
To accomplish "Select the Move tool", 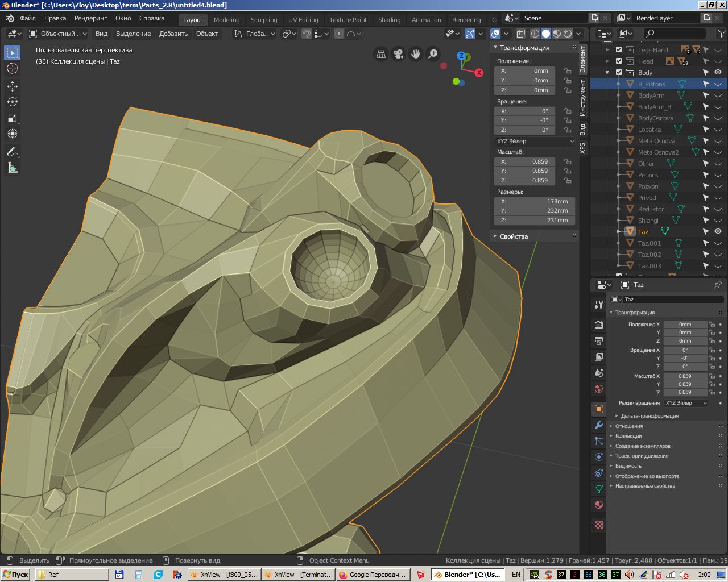I will tap(13, 86).
